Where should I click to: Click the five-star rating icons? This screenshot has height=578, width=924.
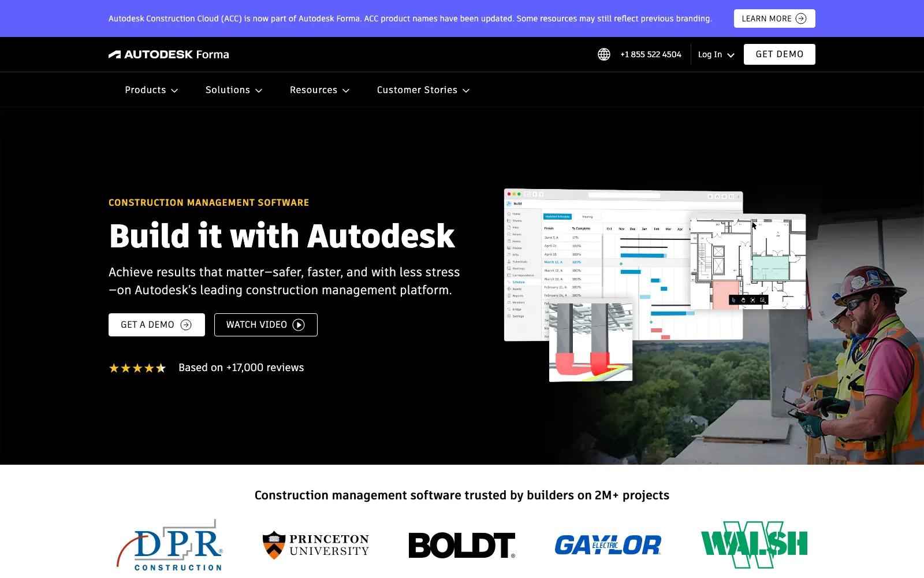[x=137, y=368]
